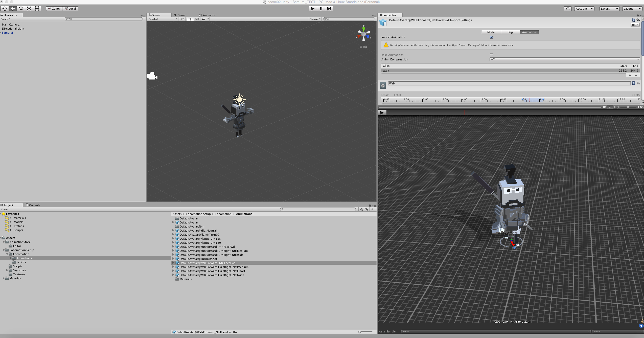Click the clip end marker on timeline
Viewport: 644px width, 338px height.
pos(543,100)
